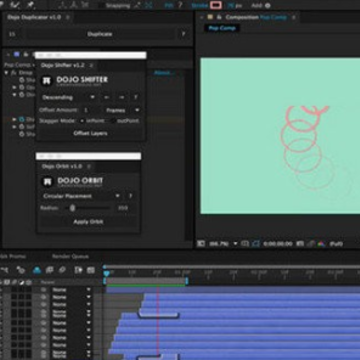Select the outPoint stagger mode radio
The width and height of the screenshot is (360, 360).
(x=113, y=121)
